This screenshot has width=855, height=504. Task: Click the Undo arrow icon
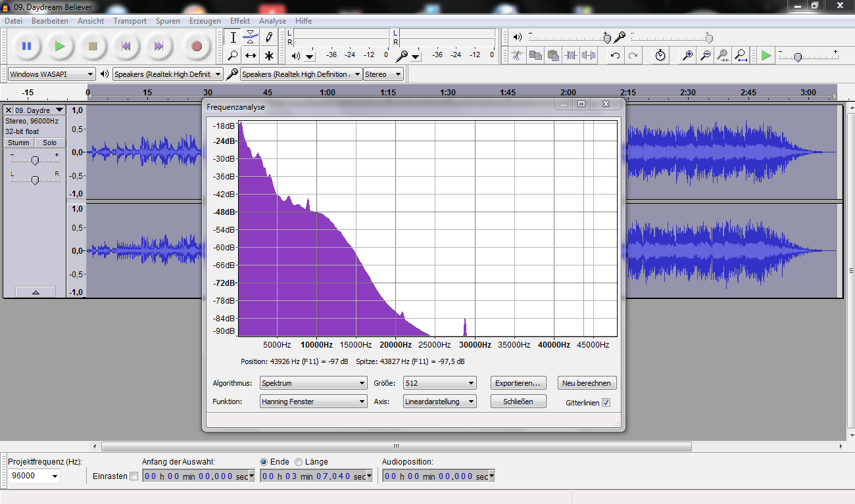tap(615, 55)
